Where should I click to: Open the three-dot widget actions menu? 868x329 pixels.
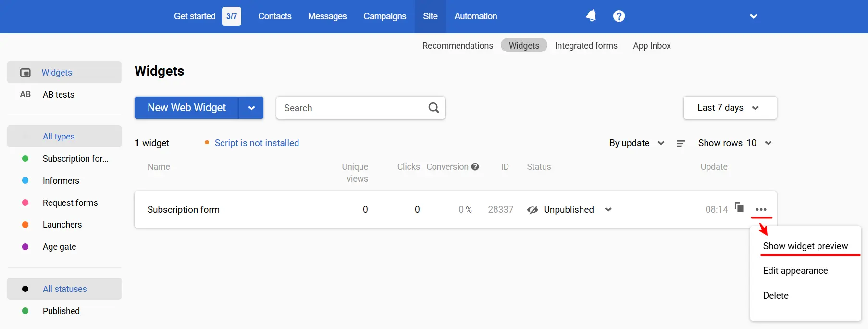click(x=761, y=209)
